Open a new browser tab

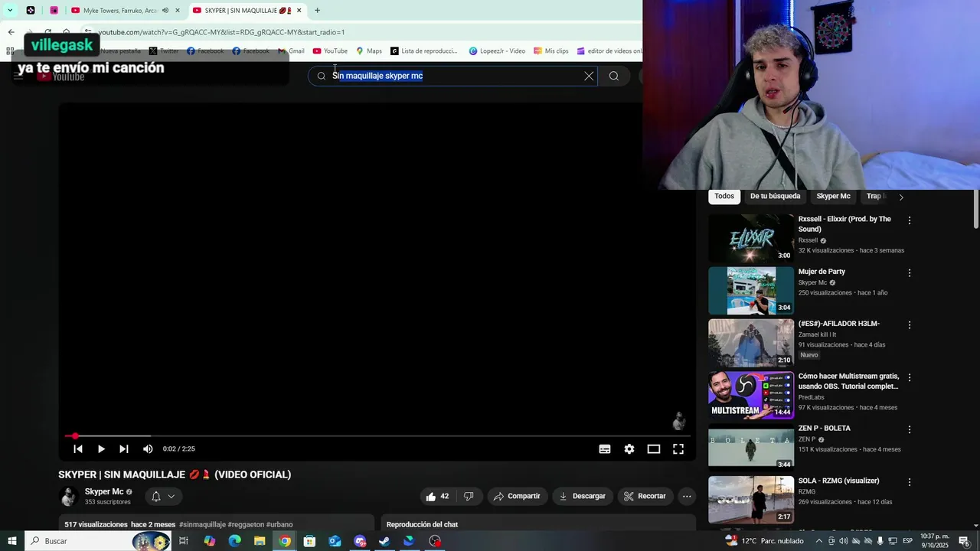317,11
